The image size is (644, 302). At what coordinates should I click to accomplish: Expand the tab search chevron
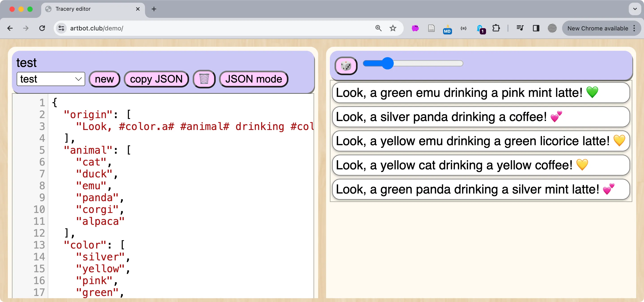[x=635, y=9]
